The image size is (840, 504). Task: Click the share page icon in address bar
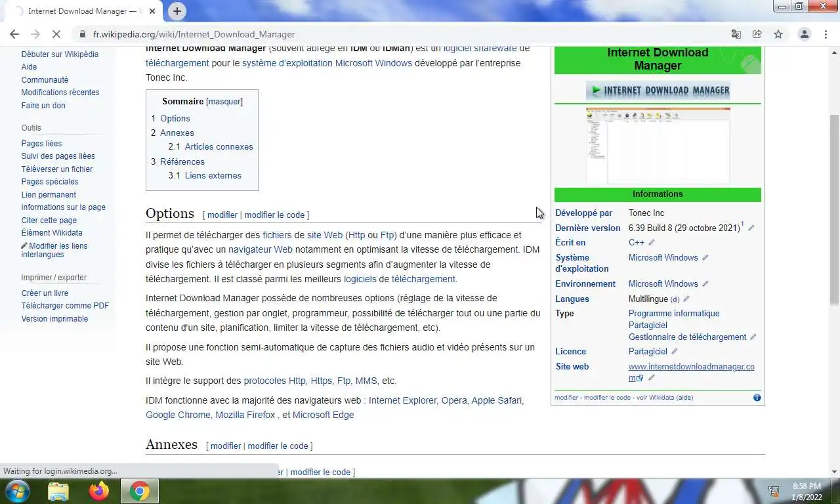coord(757,34)
